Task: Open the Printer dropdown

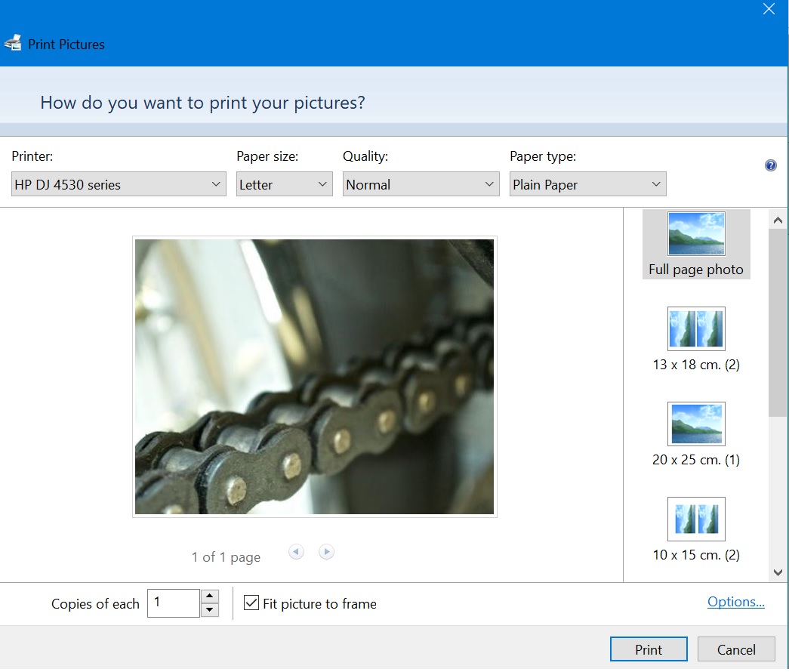Action: (119, 185)
